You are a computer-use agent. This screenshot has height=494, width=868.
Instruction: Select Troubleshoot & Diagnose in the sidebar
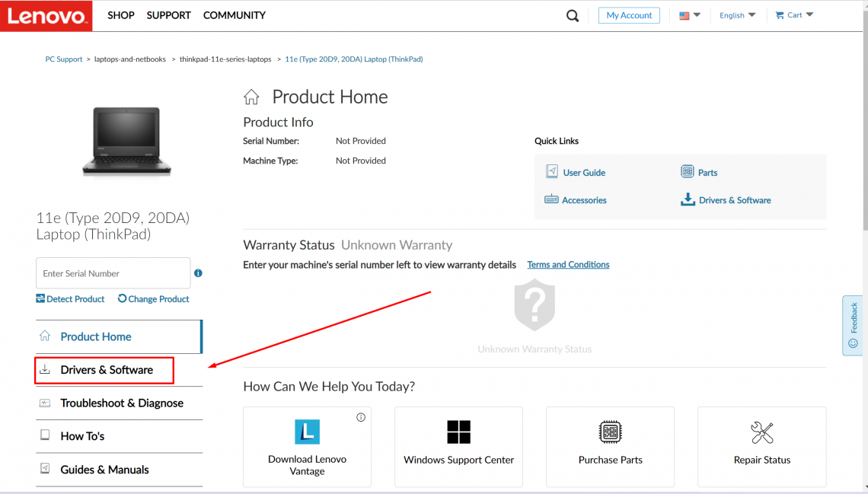[119, 403]
